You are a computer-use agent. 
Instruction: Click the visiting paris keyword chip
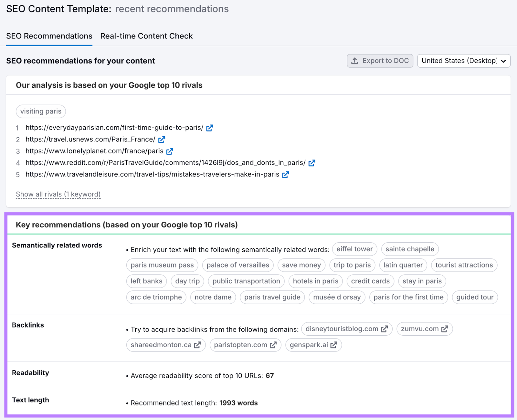point(41,111)
